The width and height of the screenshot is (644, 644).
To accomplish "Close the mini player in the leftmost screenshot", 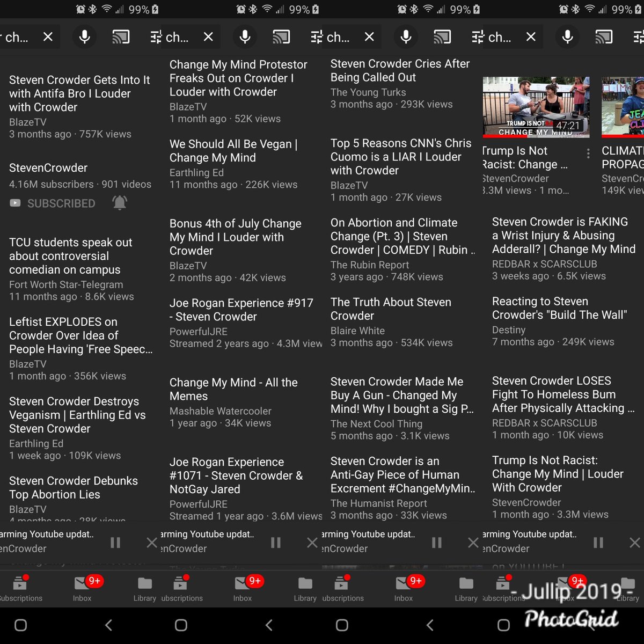I will point(152,543).
